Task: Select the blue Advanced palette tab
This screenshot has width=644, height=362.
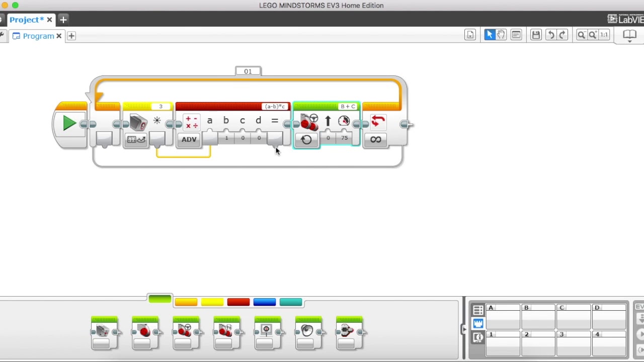Action: (x=265, y=302)
